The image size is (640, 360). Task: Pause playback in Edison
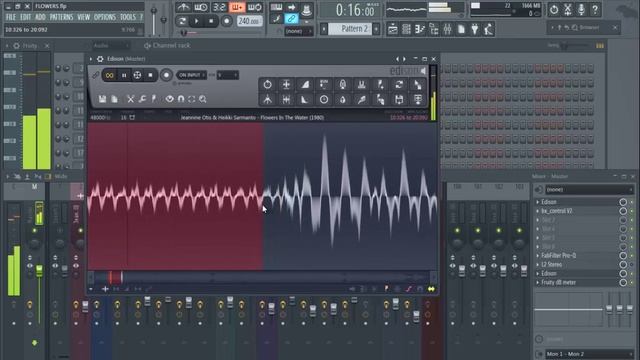(x=124, y=75)
